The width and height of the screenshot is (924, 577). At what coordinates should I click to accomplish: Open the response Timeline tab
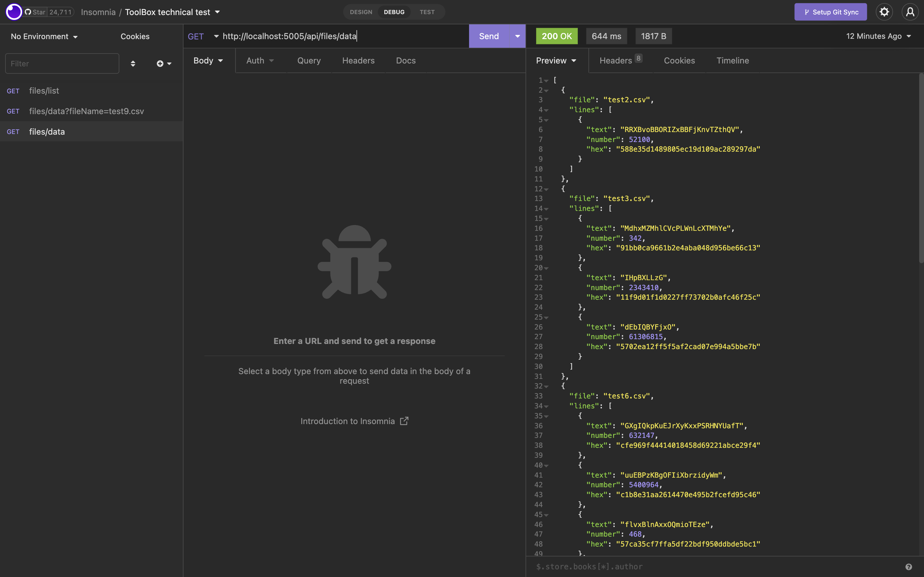click(732, 60)
